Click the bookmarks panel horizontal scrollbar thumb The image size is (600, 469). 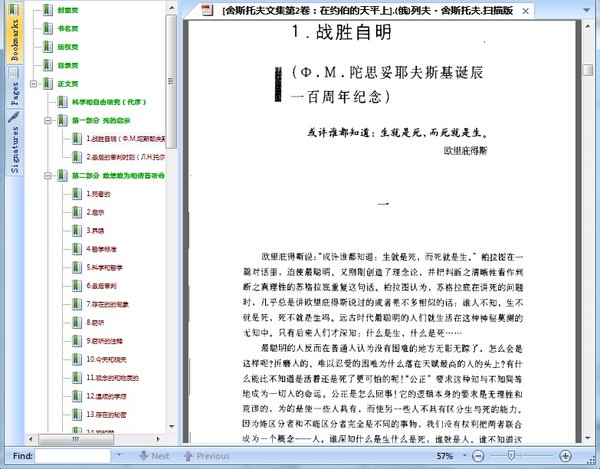(x=75, y=439)
